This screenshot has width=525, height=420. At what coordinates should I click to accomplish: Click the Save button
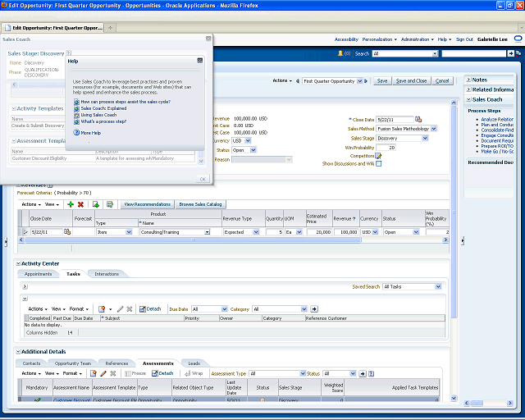pos(382,81)
